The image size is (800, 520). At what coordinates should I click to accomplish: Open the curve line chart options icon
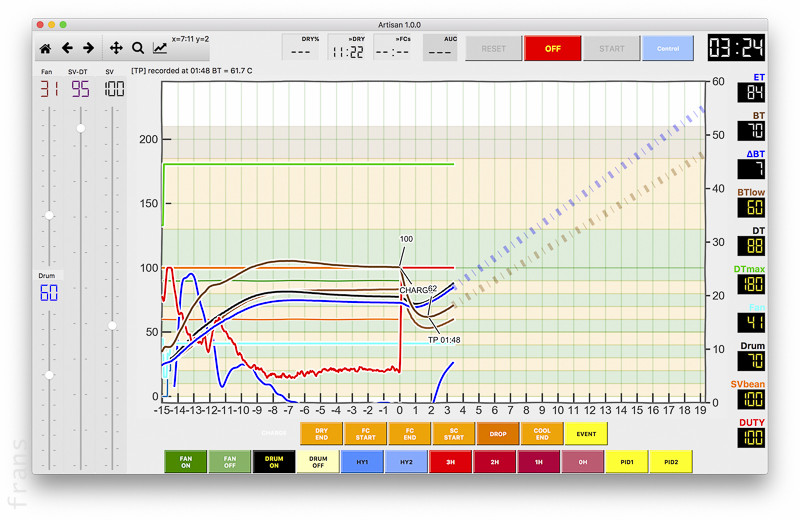[160, 48]
